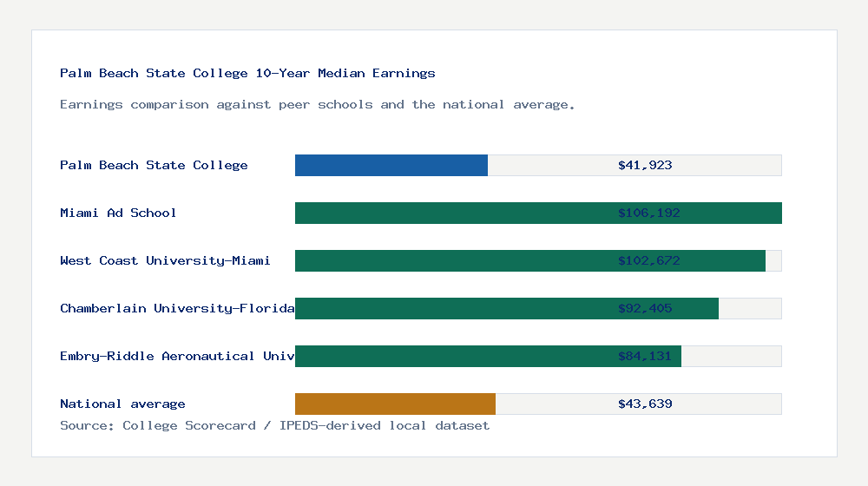
Task: Click the orange National average bar
Action: pos(395,404)
